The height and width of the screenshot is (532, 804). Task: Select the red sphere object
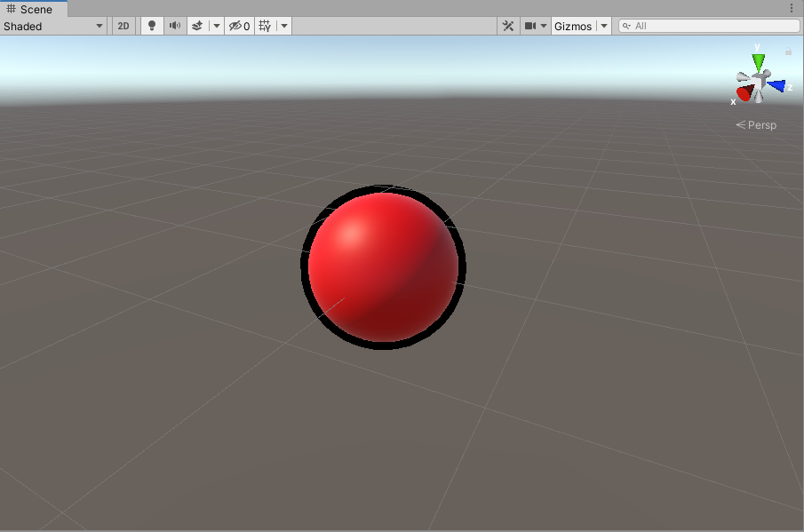(x=383, y=267)
